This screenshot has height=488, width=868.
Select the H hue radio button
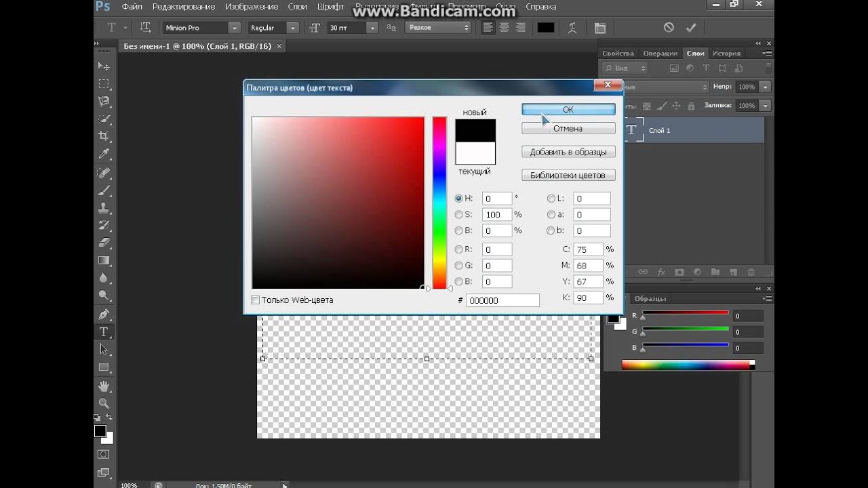[x=459, y=199]
